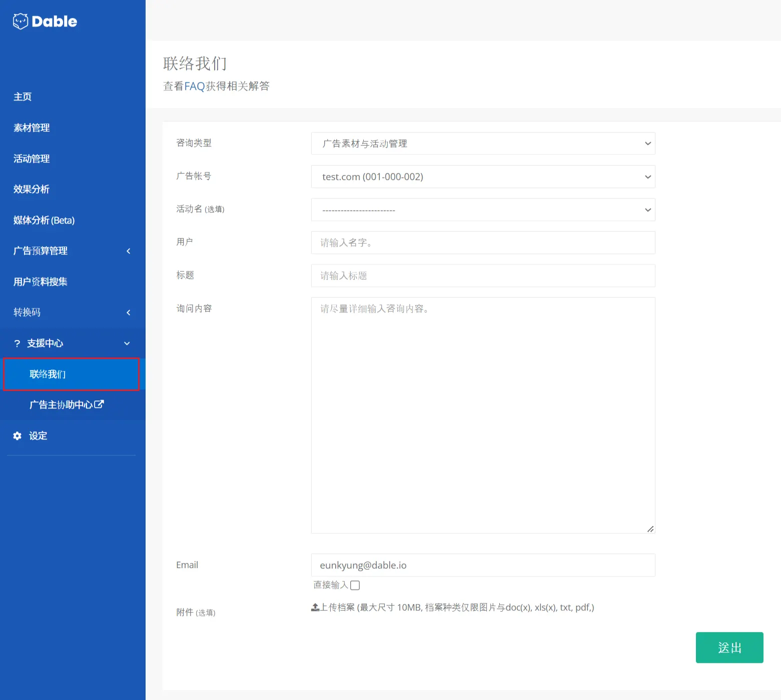Viewport: 781px width, 700px height.
Task: Click the Dable logo
Action: click(45, 21)
